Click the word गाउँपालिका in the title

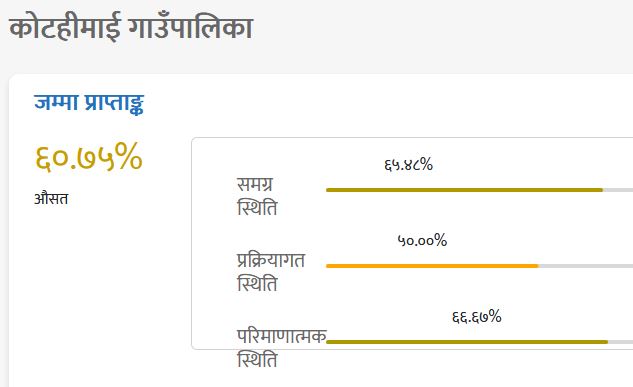click(191, 27)
